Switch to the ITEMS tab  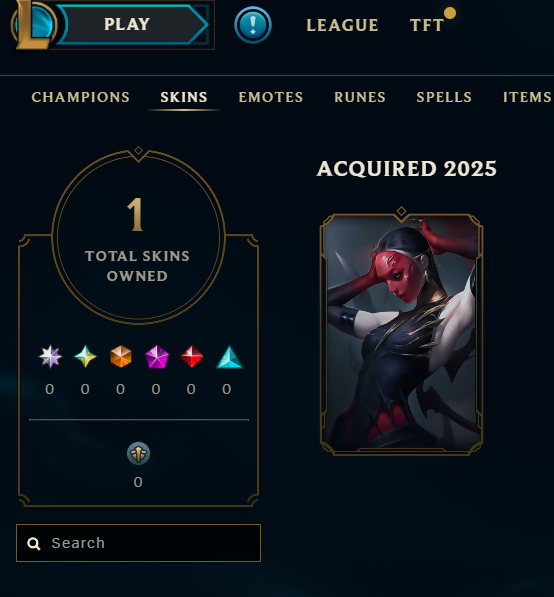[527, 97]
